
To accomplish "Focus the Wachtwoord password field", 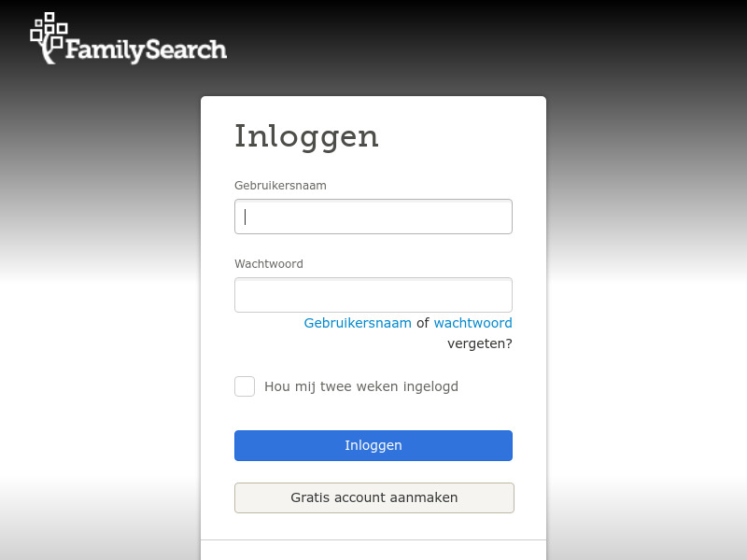I will [373, 294].
